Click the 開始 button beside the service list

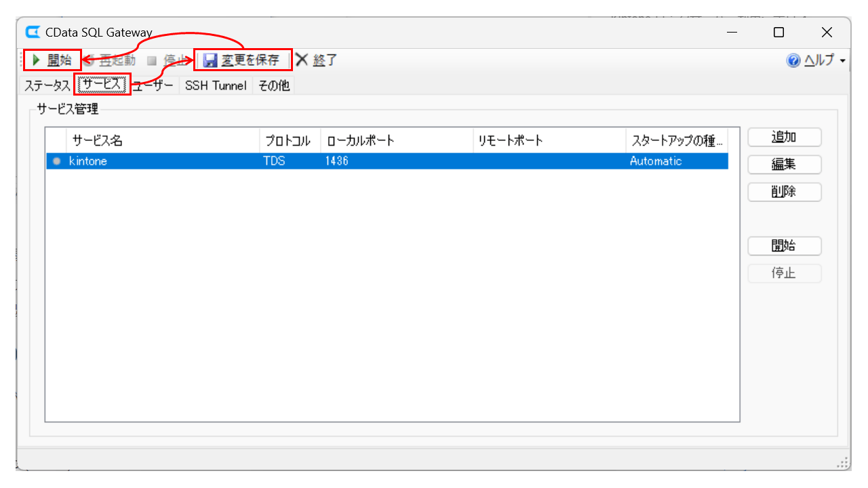tap(785, 246)
